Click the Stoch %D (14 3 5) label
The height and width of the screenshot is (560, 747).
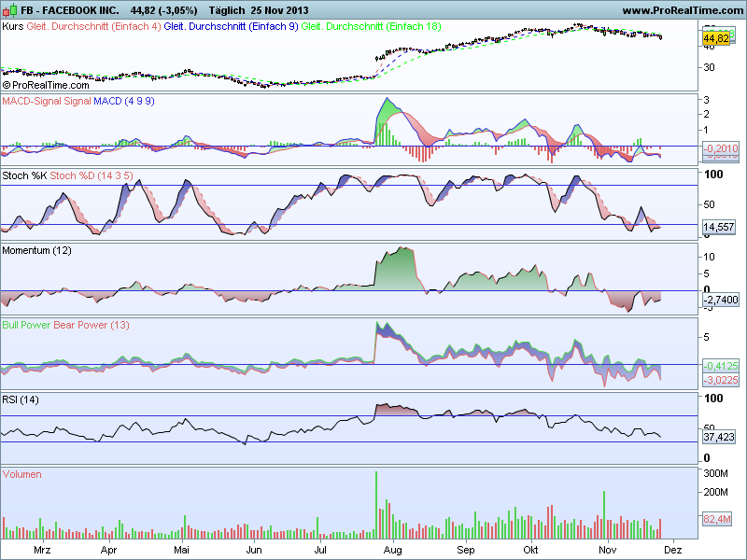pyautogui.click(x=92, y=175)
